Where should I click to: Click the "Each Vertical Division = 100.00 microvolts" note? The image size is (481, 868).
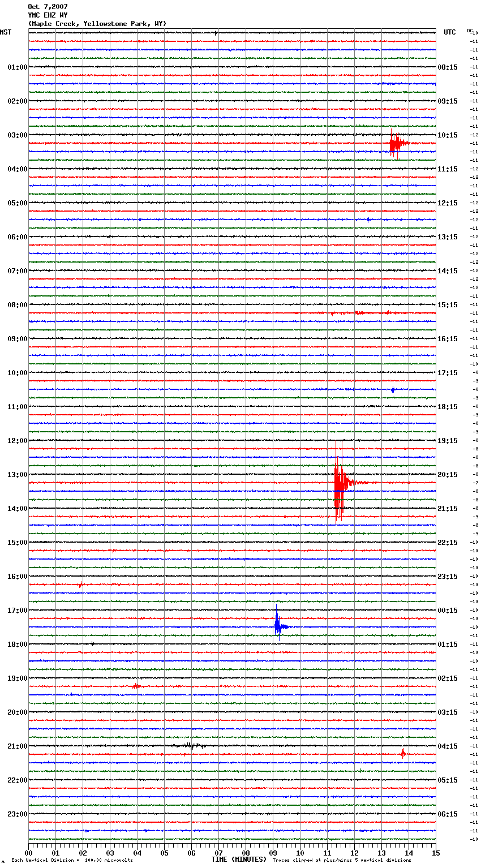pyautogui.click(x=72, y=861)
